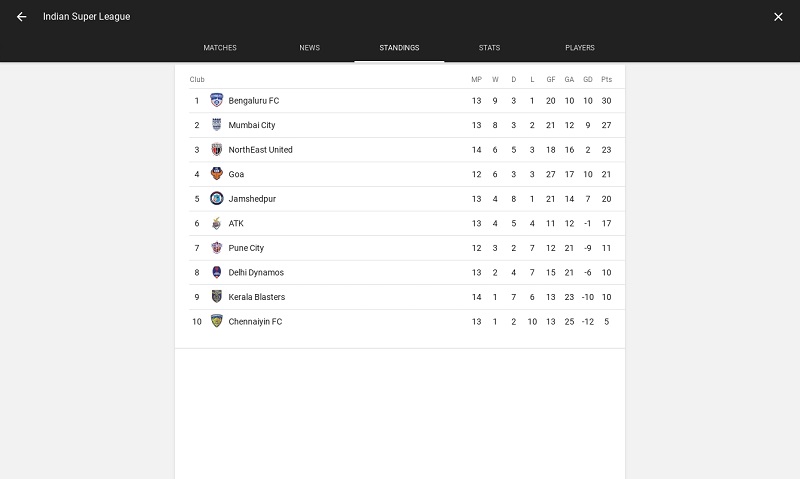Click the Delhi Dynamos club crest
The image size is (800, 479).
click(217, 272)
